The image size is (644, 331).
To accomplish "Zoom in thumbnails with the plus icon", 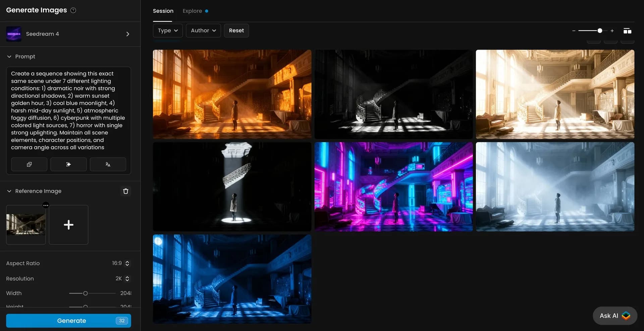I will (x=612, y=31).
